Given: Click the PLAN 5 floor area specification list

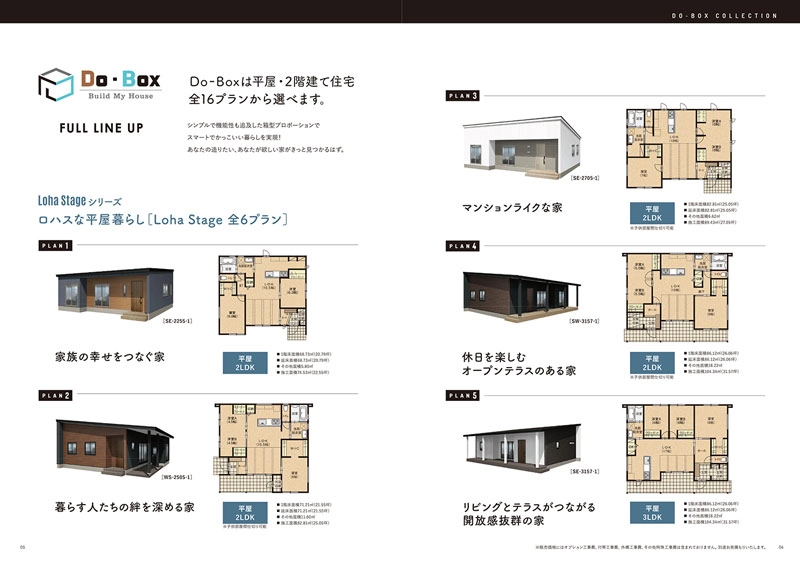Looking at the screenshot, I should pos(711,513).
